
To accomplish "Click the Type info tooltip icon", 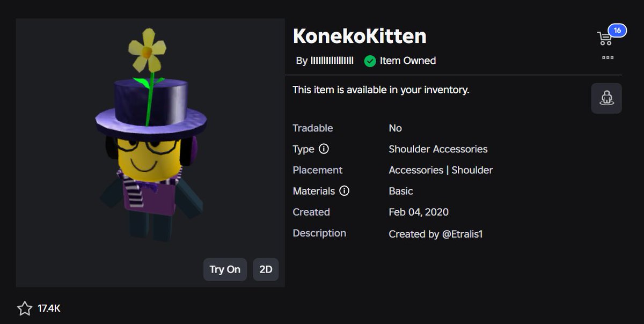I will [x=324, y=149].
